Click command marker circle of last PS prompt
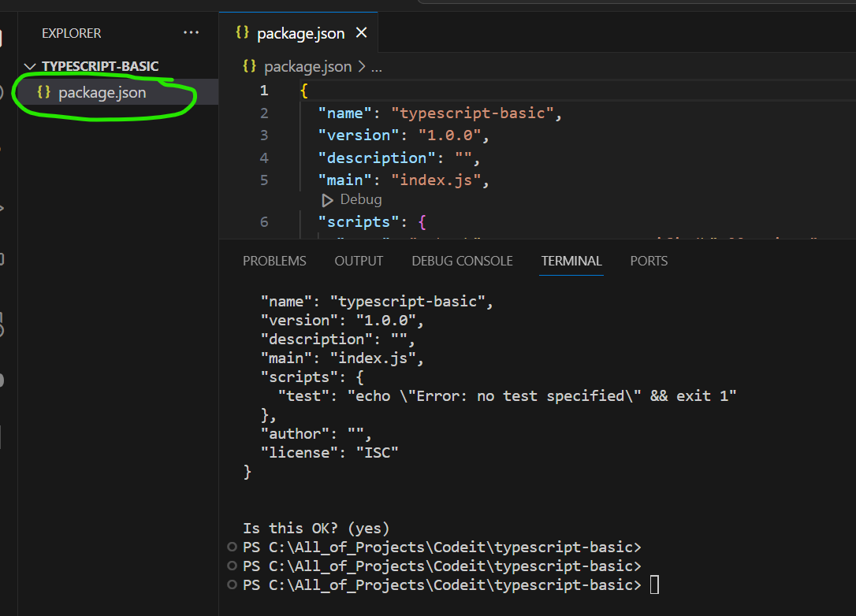This screenshot has width=856, height=616. (x=232, y=584)
